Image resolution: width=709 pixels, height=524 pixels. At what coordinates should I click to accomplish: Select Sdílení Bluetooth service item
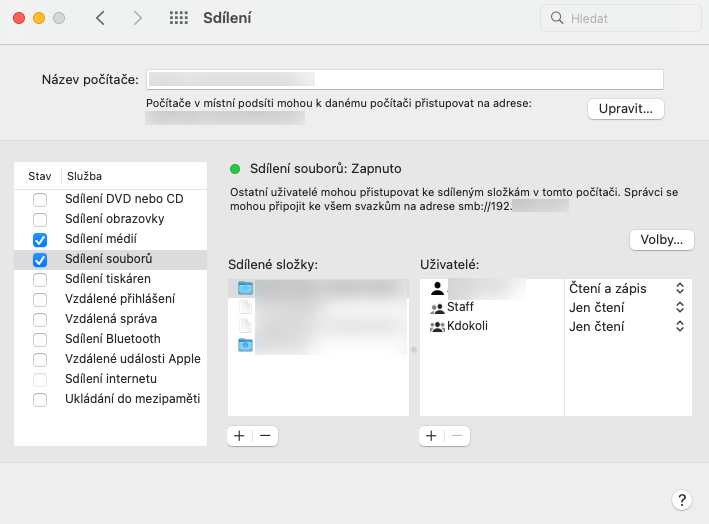(112, 339)
